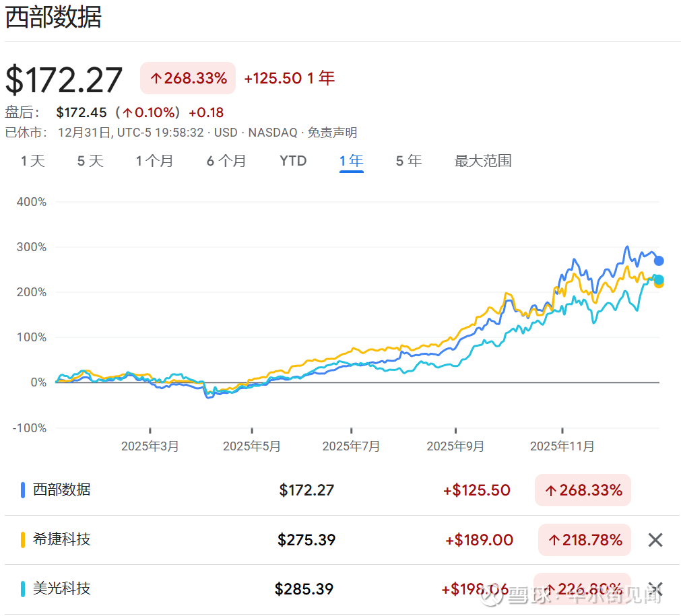Click the 西部数据 row in comparison list
The height and width of the screenshot is (616, 681).
coord(62,490)
